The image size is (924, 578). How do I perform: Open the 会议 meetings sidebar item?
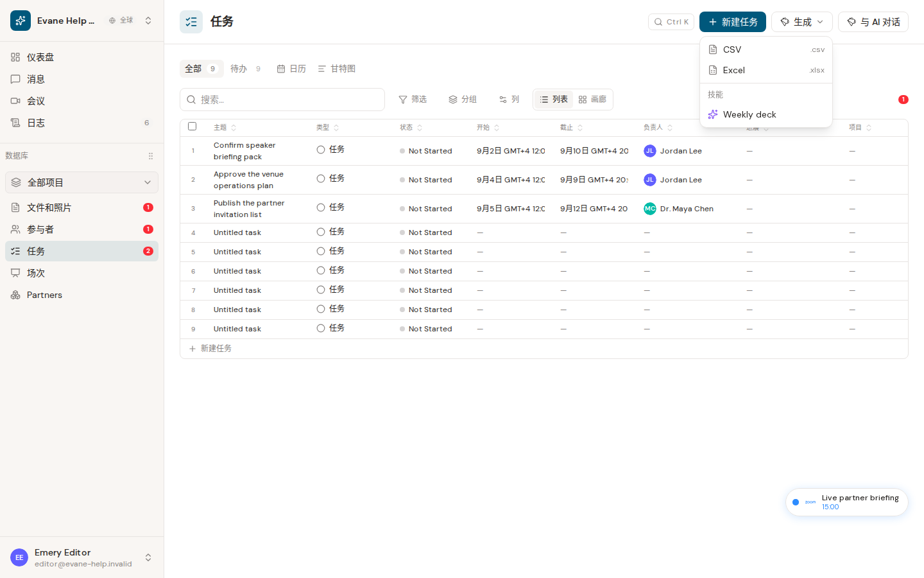coord(81,101)
